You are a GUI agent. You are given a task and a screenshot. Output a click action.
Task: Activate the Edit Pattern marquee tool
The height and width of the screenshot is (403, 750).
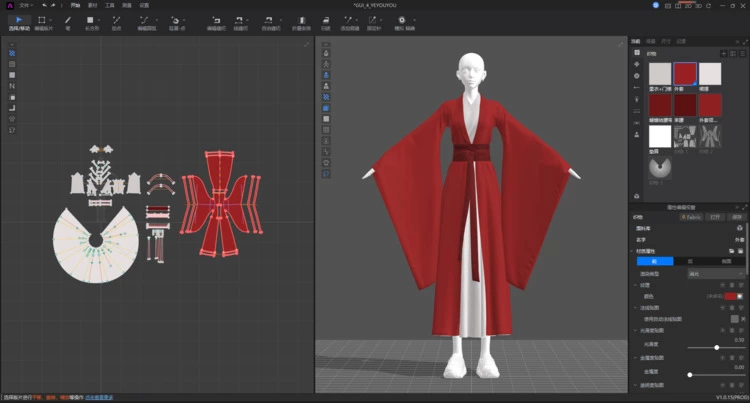(x=43, y=23)
